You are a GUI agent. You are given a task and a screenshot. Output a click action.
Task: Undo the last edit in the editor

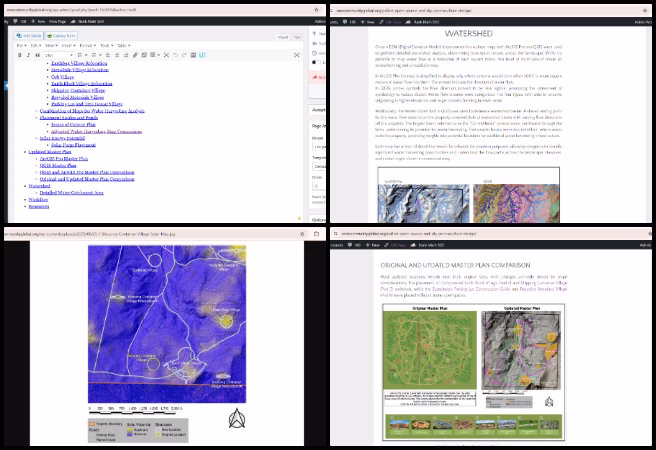(175, 55)
